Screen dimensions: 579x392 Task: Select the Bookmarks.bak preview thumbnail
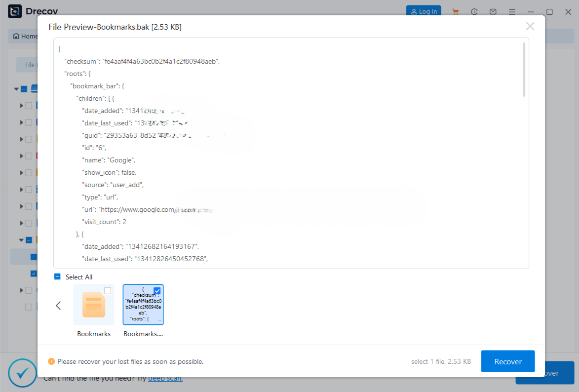click(143, 305)
